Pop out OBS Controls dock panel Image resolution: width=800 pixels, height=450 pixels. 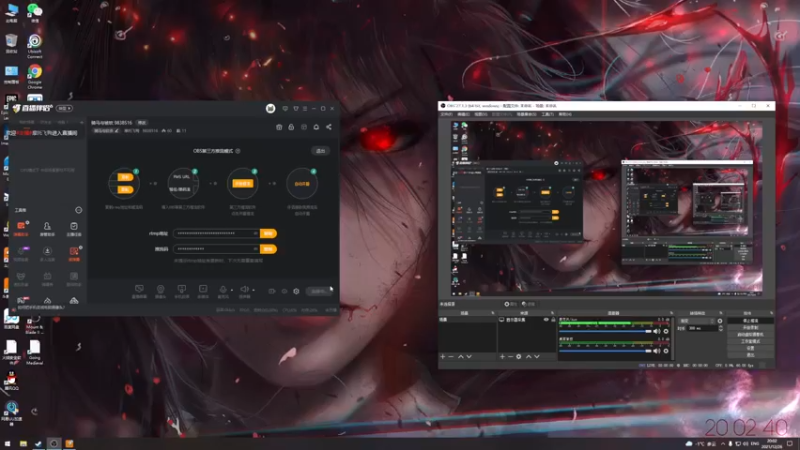771,313
